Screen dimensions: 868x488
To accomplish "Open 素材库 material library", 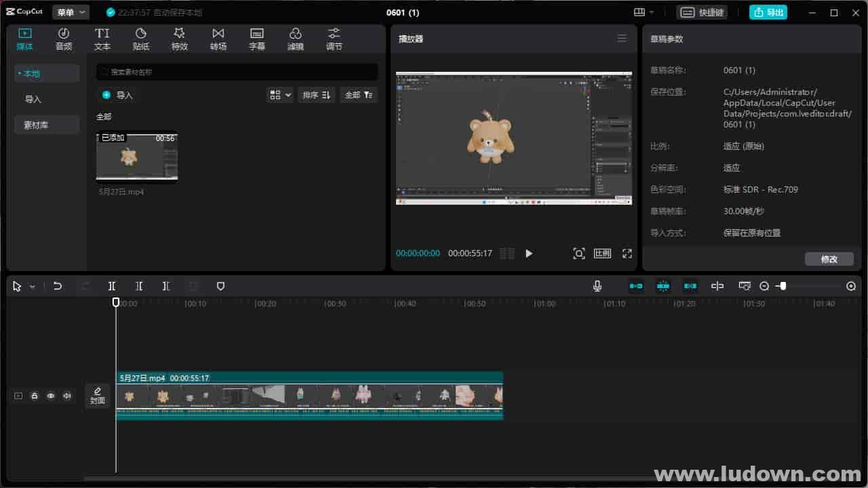I will click(46, 125).
